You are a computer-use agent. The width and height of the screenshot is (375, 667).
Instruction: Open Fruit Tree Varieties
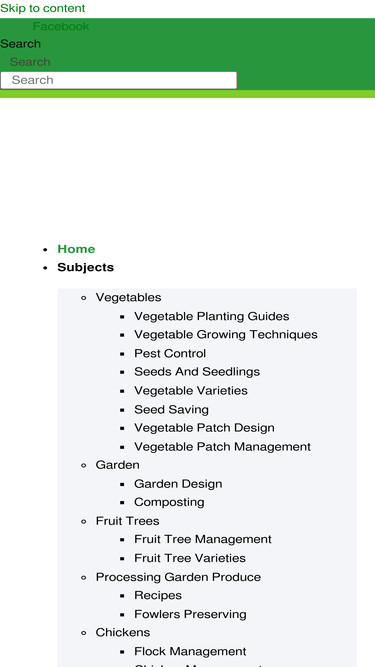(190, 558)
